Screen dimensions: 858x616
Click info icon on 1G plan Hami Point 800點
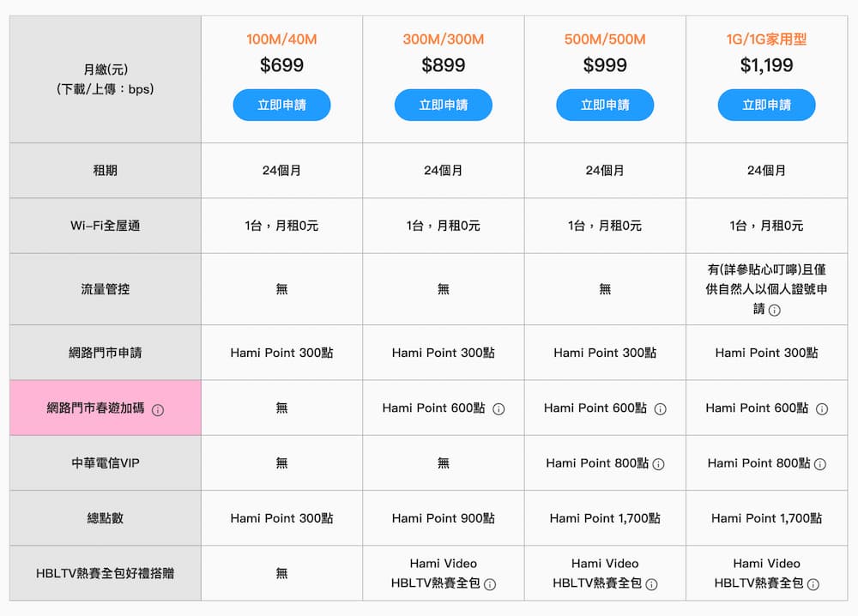click(x=821, y=463)
